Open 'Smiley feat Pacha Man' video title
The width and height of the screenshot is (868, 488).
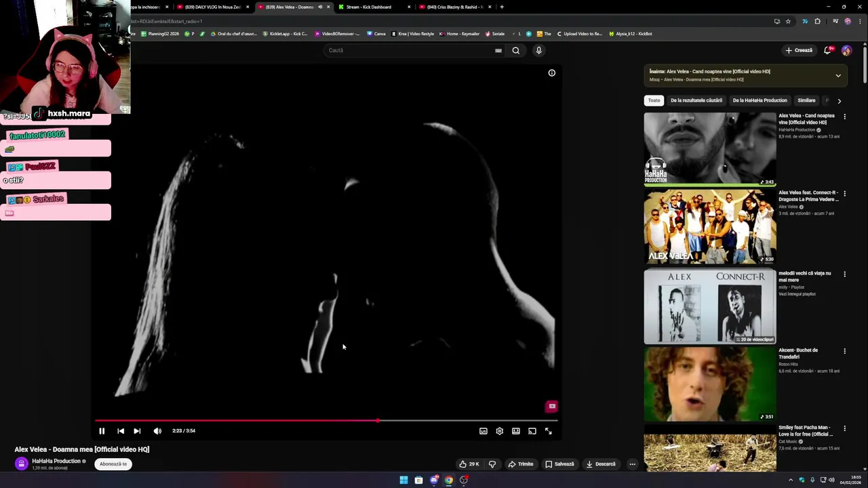805,430
